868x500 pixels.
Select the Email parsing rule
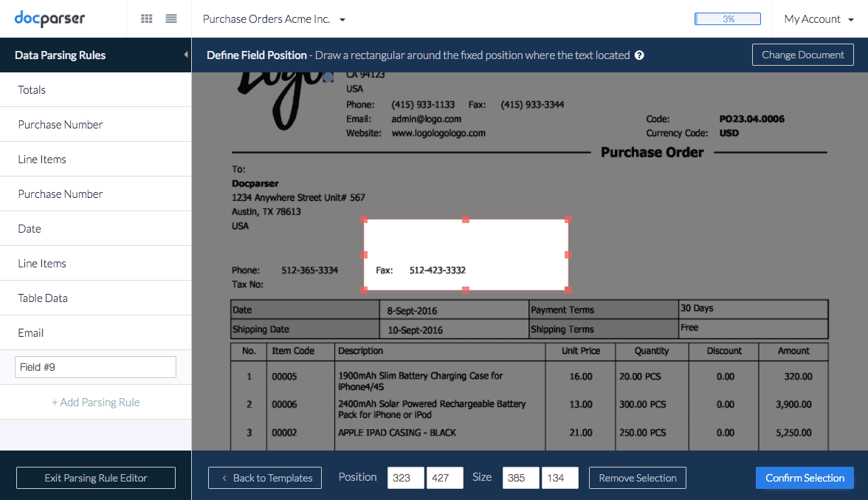(30, 332)
